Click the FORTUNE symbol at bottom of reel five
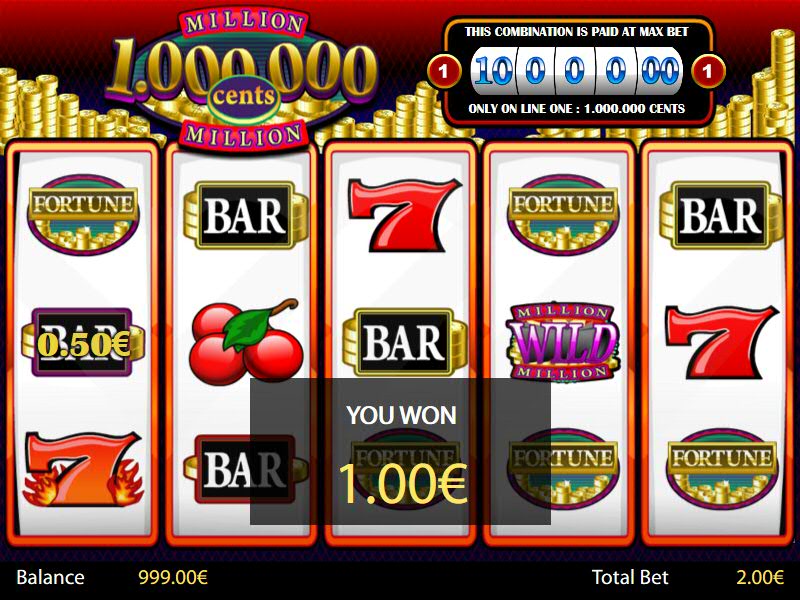The height and width of the screenshot is (600, 800). pyautogui.click(x=721, y=468)
